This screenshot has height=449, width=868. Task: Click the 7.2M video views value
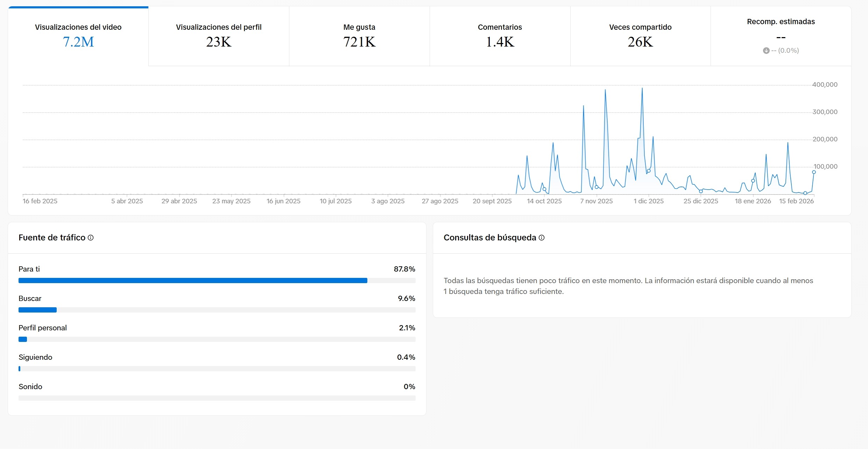click(x=78, y=42)
